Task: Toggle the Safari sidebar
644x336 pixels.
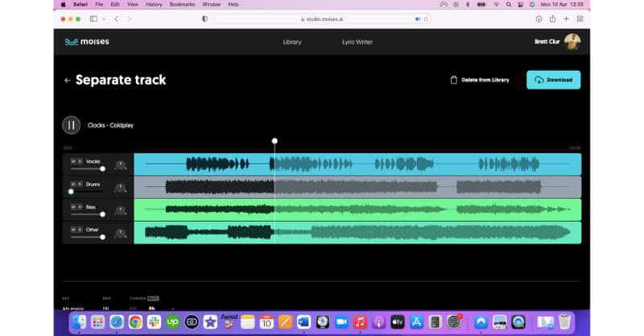Action: 93,19
